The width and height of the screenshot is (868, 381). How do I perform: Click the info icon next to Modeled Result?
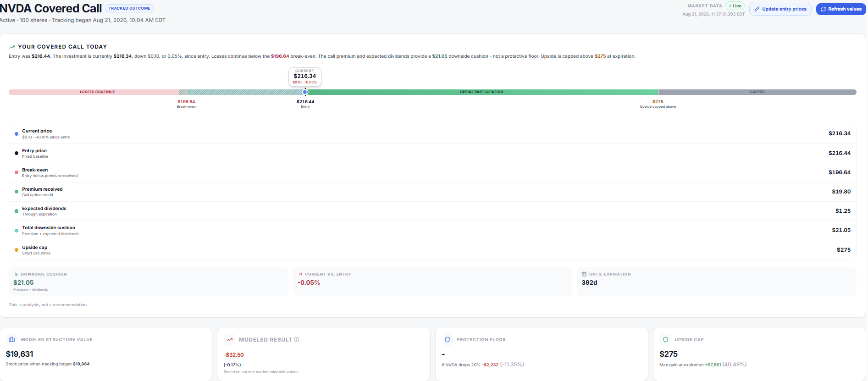[297, 340]
